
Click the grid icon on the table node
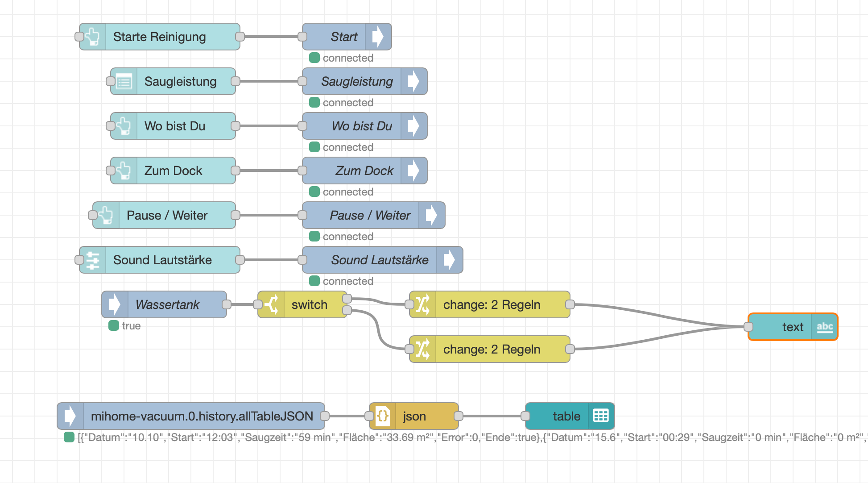coord(601,416)
